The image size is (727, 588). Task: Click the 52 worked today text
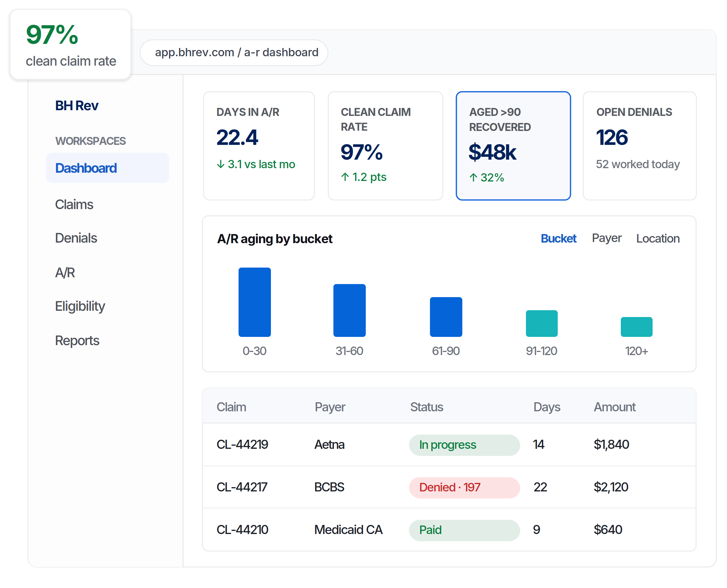point(638,164)
